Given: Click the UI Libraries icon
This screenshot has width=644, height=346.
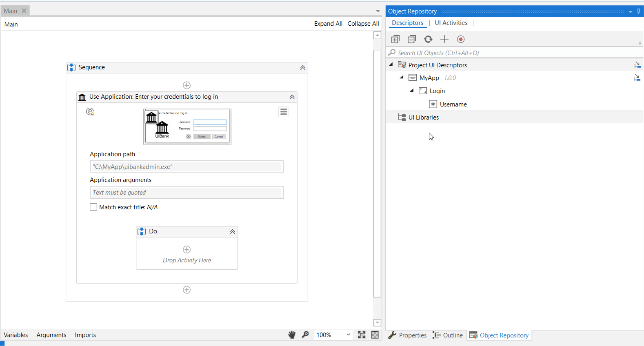Looking at the screenshot, I should pos(402,117).
